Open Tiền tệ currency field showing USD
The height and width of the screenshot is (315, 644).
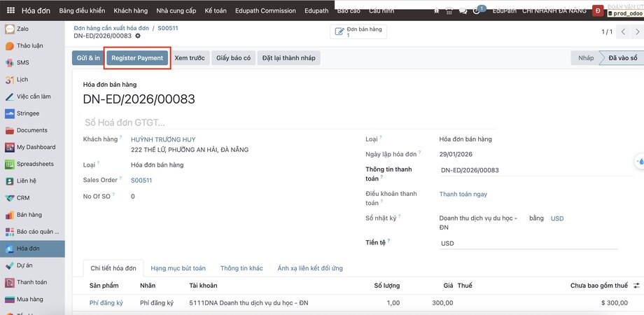click(528, 243)
